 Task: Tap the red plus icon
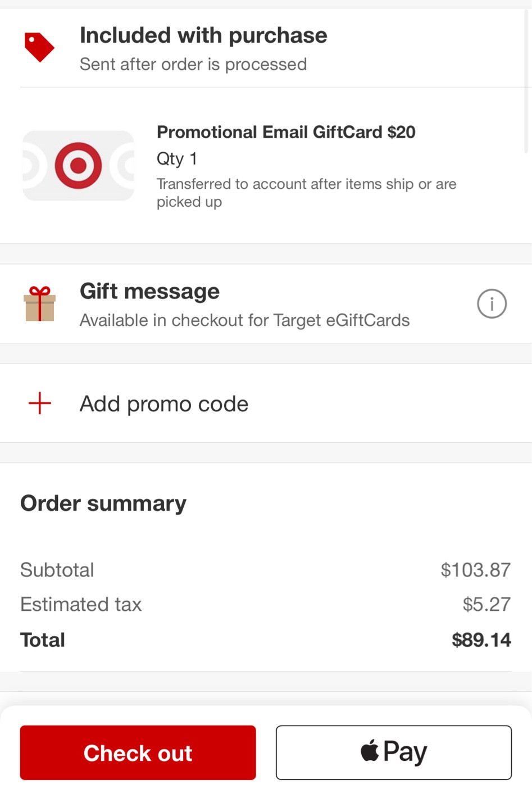[x=40, y=403]
